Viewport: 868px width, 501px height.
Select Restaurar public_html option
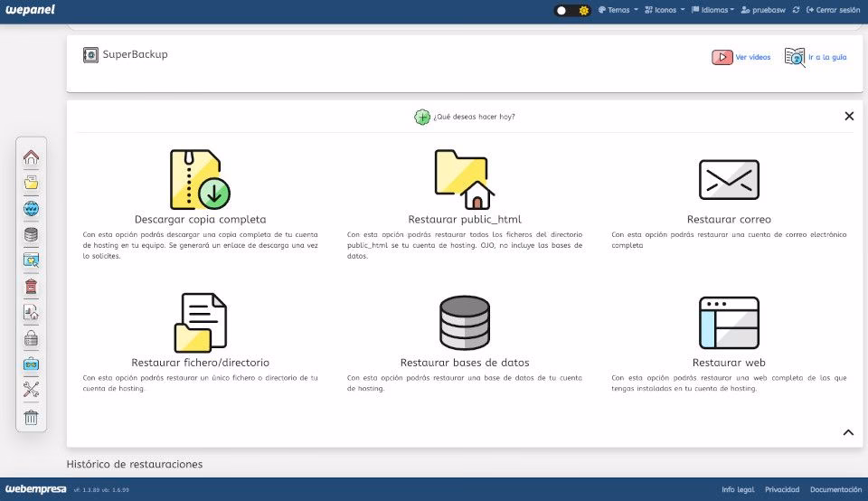465,219
